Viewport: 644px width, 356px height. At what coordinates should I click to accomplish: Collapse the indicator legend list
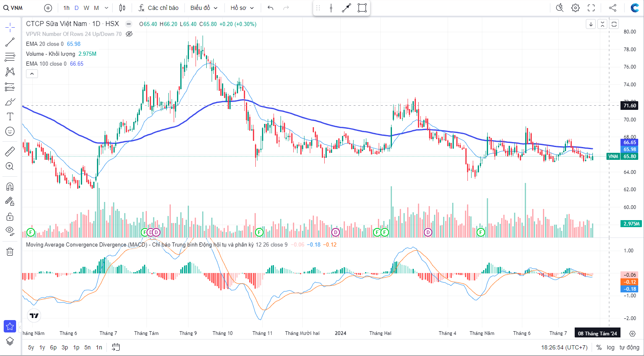pyautogui.click(x=32, y=74)
